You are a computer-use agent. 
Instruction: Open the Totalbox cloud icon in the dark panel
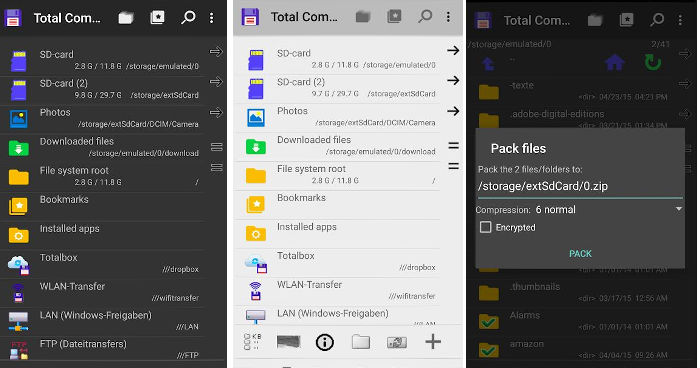click(x=19, y=264)
